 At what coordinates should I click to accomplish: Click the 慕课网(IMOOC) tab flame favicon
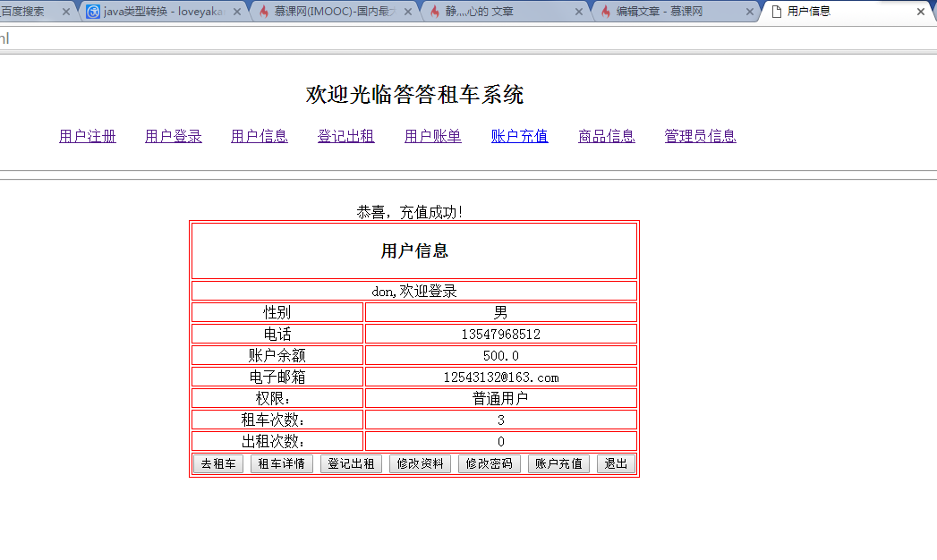[263, 12]
